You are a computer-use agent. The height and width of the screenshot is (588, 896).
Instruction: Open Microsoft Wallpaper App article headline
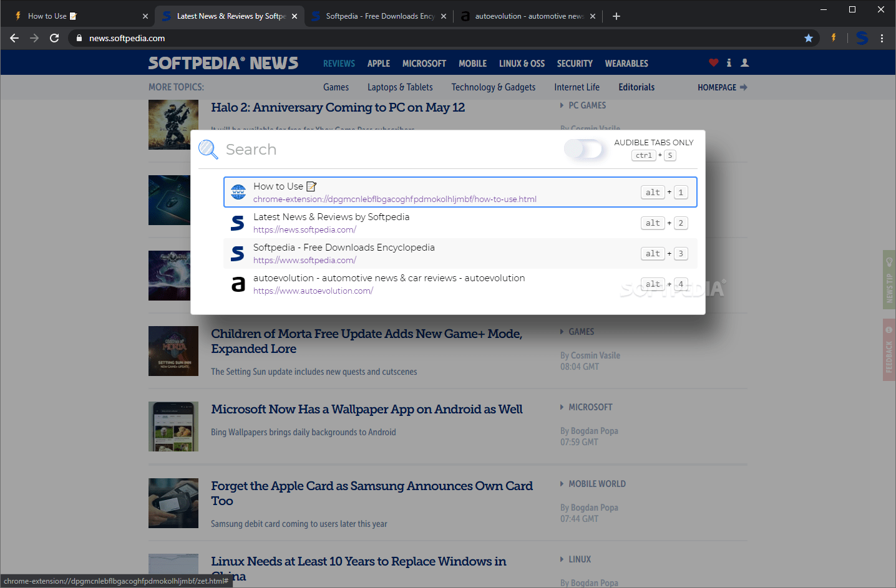coord(367,409)
